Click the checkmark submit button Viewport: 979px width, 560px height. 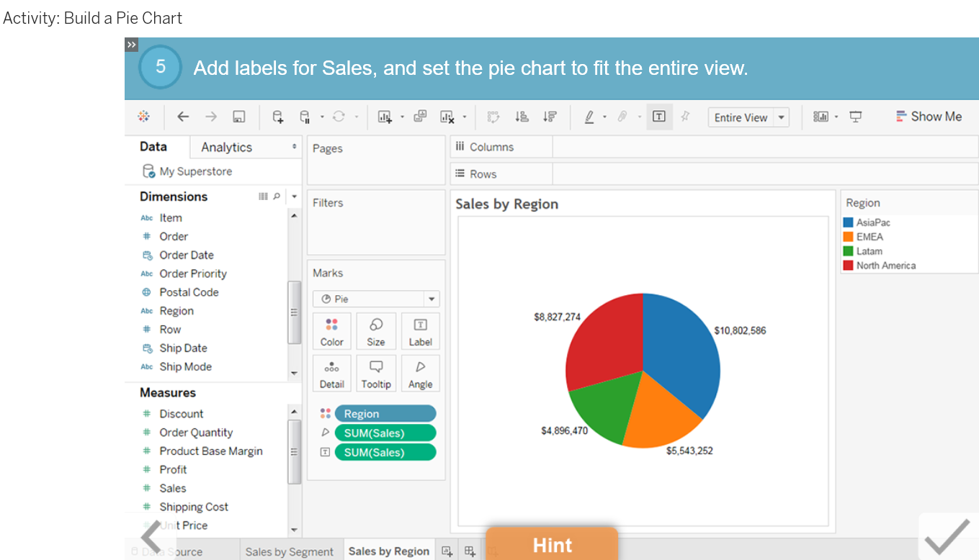point(947,536)
